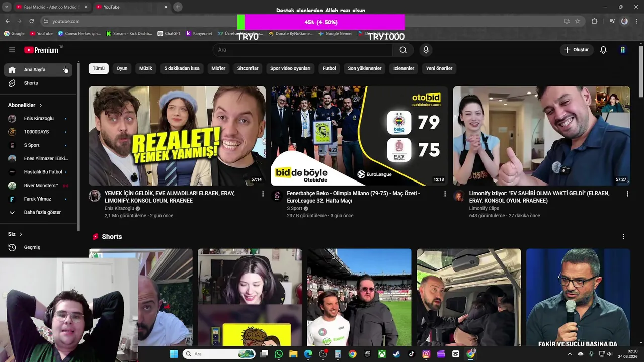Expand the Abonelikler section
Viewport: 644px width, 362px height.
[25, 105]
